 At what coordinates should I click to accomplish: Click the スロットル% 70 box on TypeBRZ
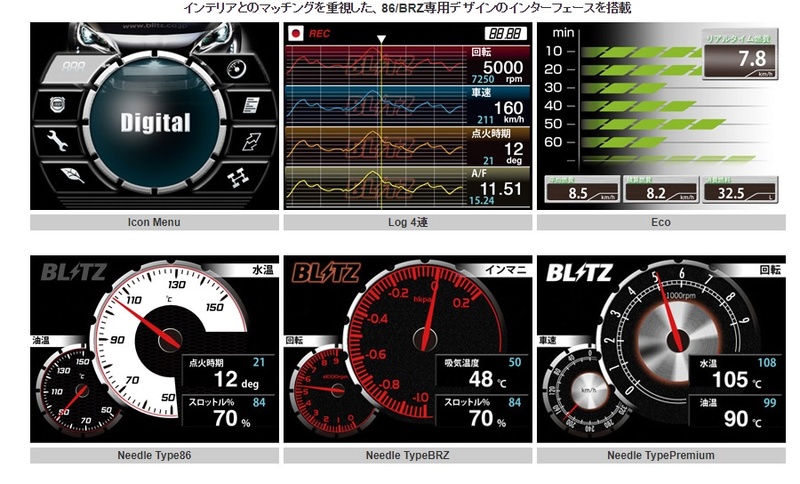point(482,411)
